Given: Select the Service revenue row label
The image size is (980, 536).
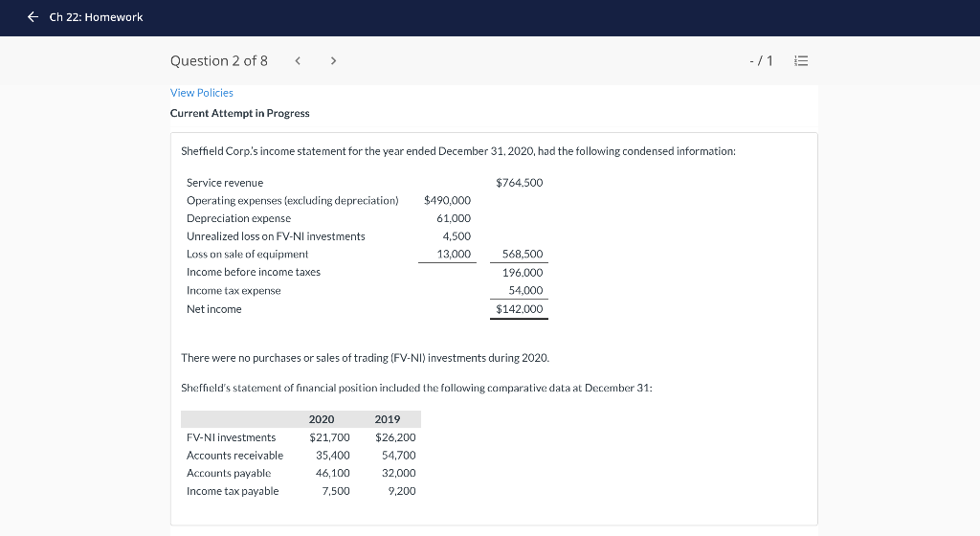Looking at the screenshot, I should (x=225, y=183).
